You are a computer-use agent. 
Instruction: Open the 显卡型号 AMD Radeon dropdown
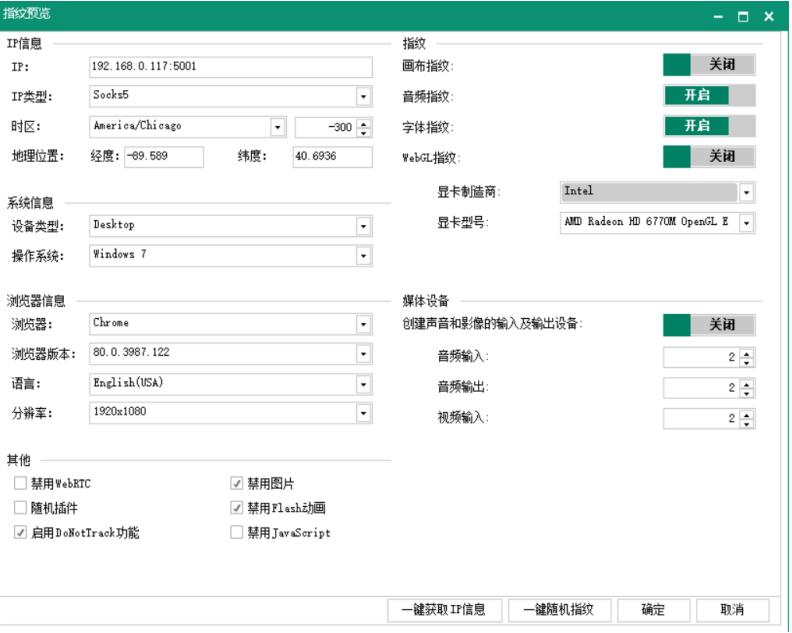(x=747, y=223)
